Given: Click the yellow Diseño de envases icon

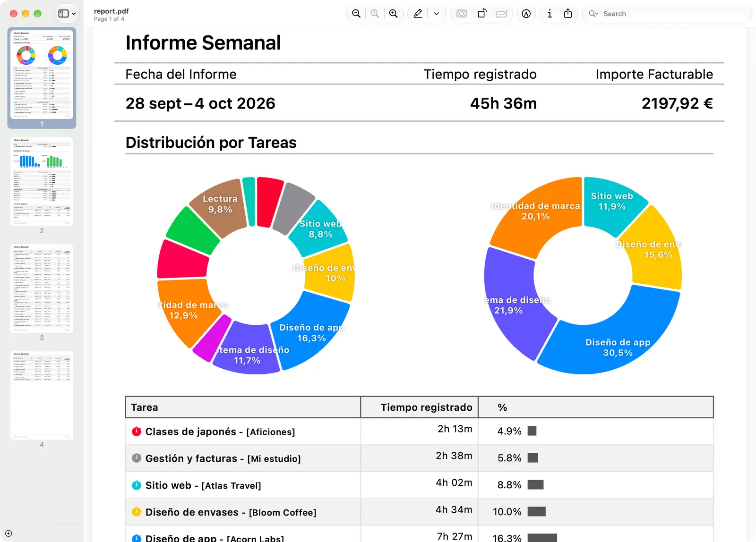Looking at the screenshot, I should click(x=137, y=512).
